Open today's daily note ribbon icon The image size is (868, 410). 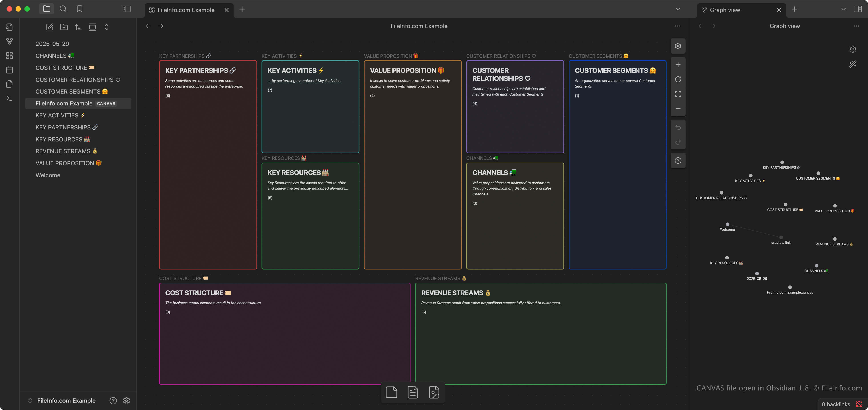click(9, 70)
